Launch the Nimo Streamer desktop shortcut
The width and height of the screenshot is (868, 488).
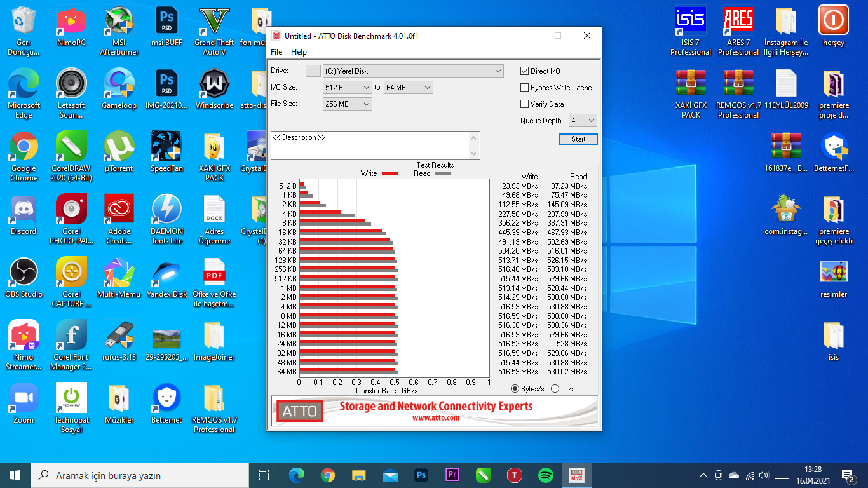[x=24, y=344]
